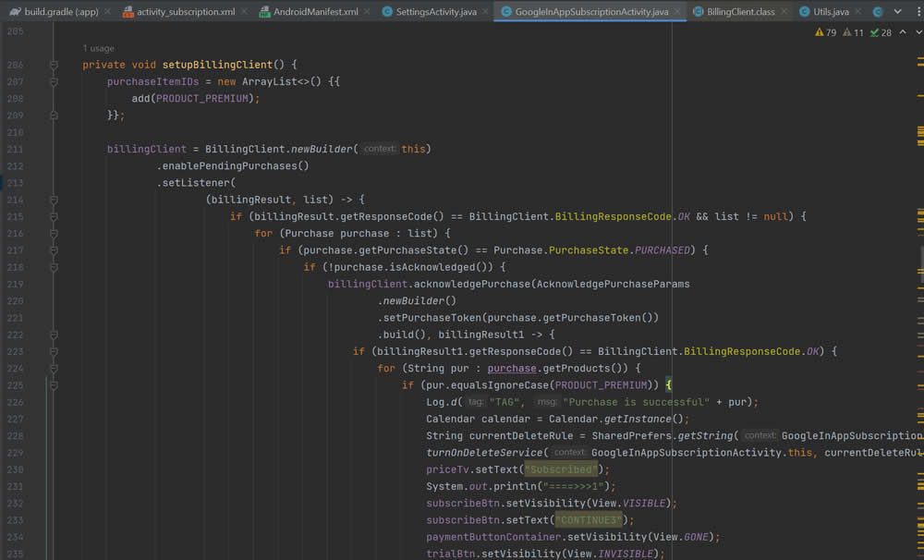924x560 pixels.
Task: Open the build.gradle (:app) tab
Action: tap(60, 12)
